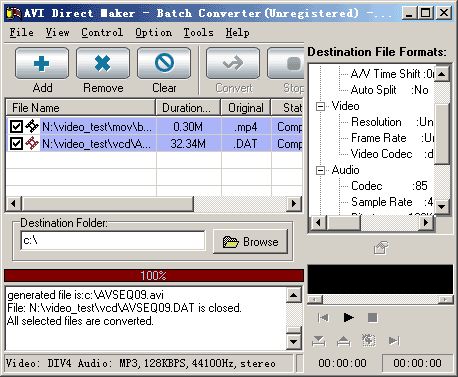Jump to the start of the preview
Image resolution: width=458 pixels, height=377 pixels.
pyautogui.click(x=323, y=318)
